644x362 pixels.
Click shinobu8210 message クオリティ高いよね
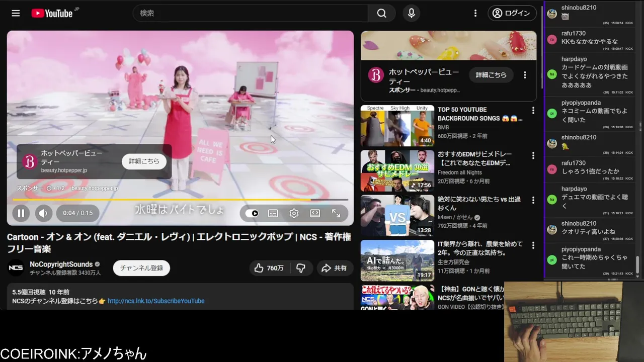click(x=588, y=232)
